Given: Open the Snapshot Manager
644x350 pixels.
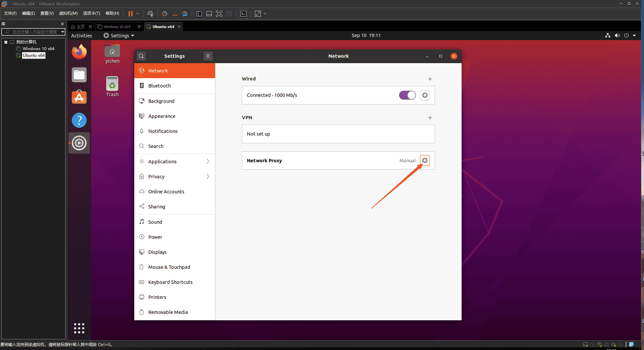Looking at the screenshot, I should click(x=185, y=14).
